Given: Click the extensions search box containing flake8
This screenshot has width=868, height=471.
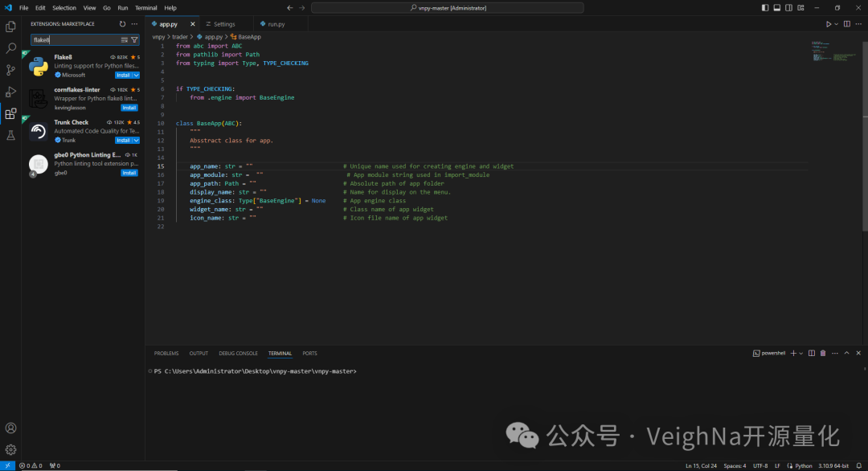Looking at the screenshot, I should coord(74,39).
